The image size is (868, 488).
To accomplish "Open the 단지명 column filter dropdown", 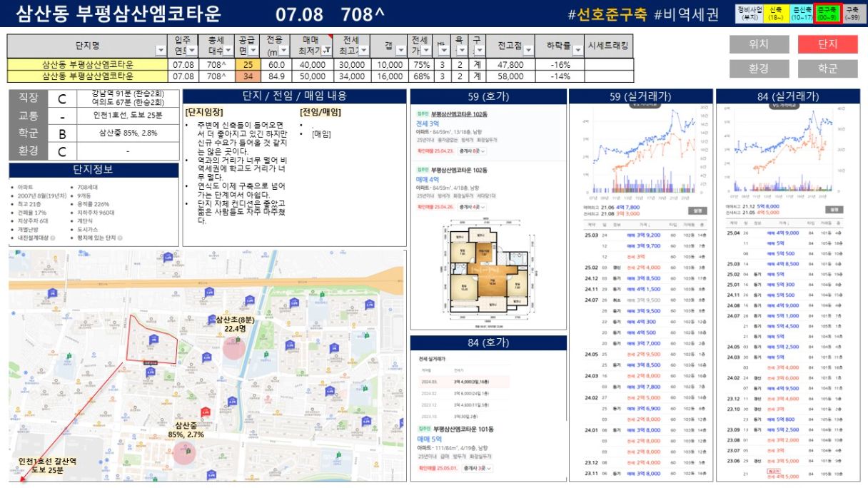I will click(160, 51).
